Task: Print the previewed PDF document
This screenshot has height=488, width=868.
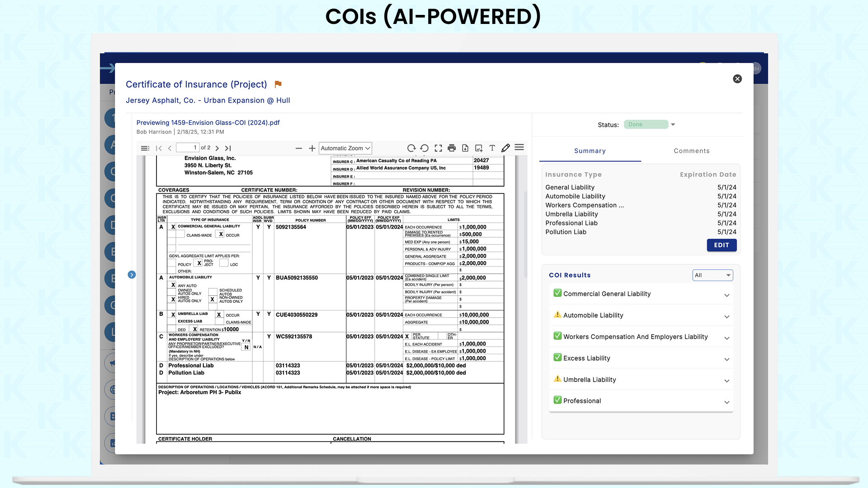Action: pos(452,148)
